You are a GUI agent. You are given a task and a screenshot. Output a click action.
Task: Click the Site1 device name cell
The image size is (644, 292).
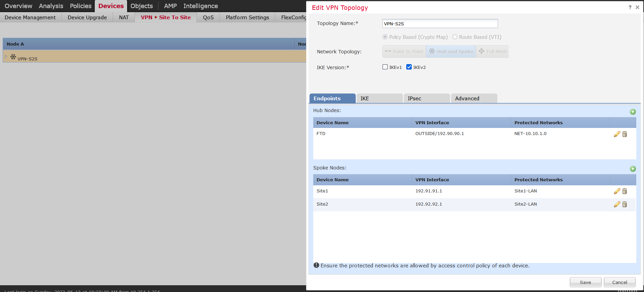pos(322,191)
